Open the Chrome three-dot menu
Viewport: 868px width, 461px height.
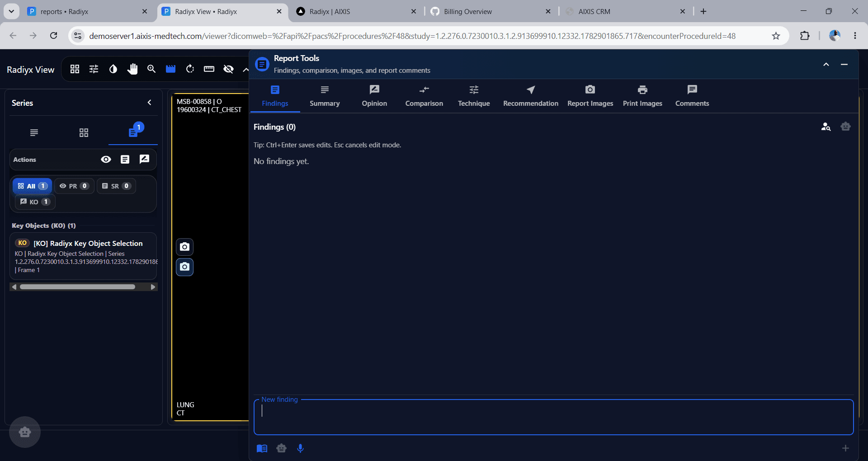coord(855,36)
